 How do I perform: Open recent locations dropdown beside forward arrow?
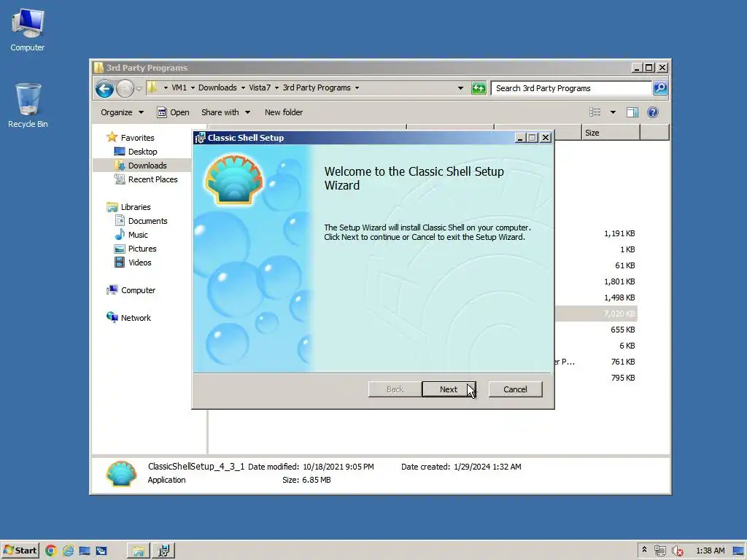(x=139, y=88)
